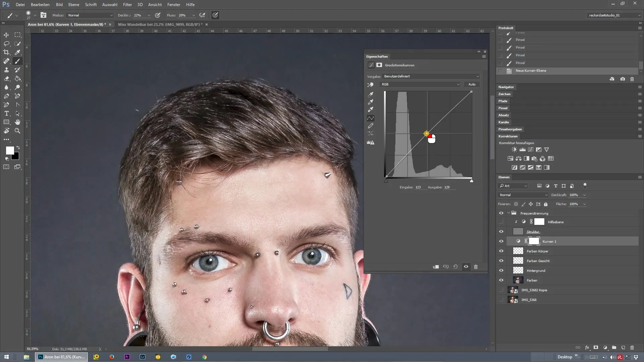Select the Eyedropper tool in toolbox

(17, 52)
